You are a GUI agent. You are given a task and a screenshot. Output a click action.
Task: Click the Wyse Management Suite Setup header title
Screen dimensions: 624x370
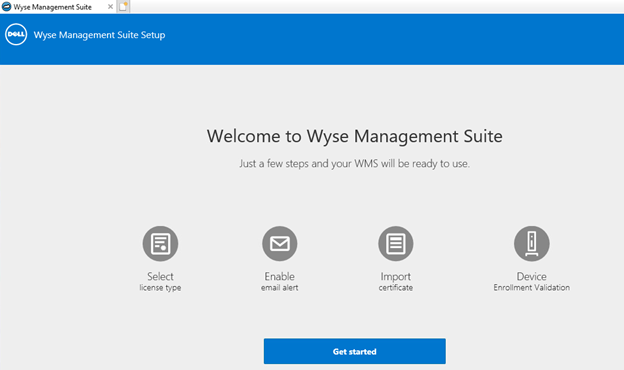pyautogui.click(x=99, y=35)
